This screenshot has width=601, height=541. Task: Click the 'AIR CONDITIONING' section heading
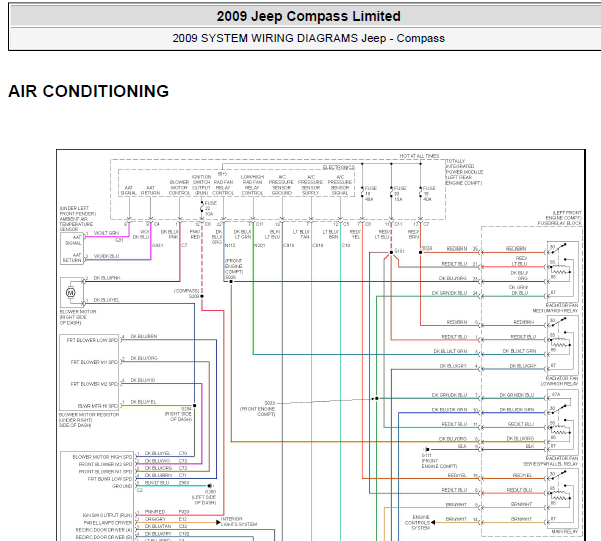coord(89,91)
